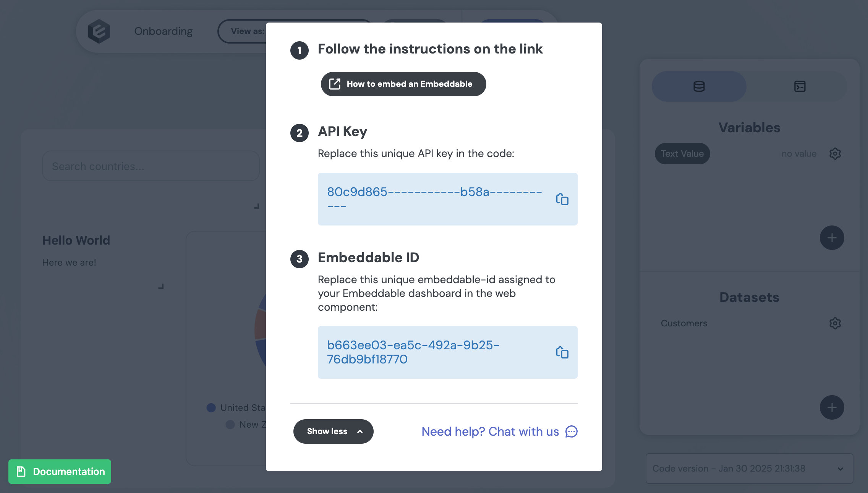Click the How to embed an Embeddable button
Image resolution: width=868 pixels, height=493 pixels.
click(403, 84)
